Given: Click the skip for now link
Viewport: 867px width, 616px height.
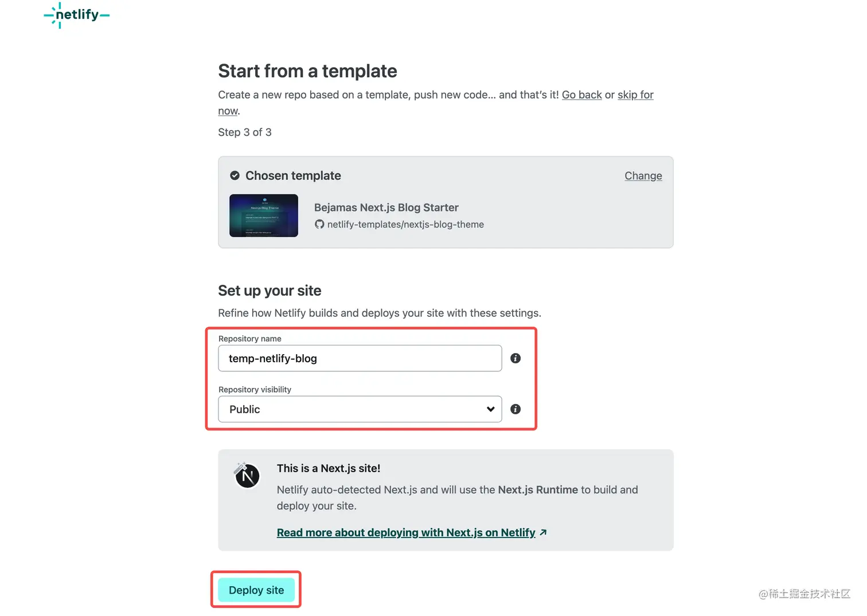Looking at the screenshot, I should (635, 95).
